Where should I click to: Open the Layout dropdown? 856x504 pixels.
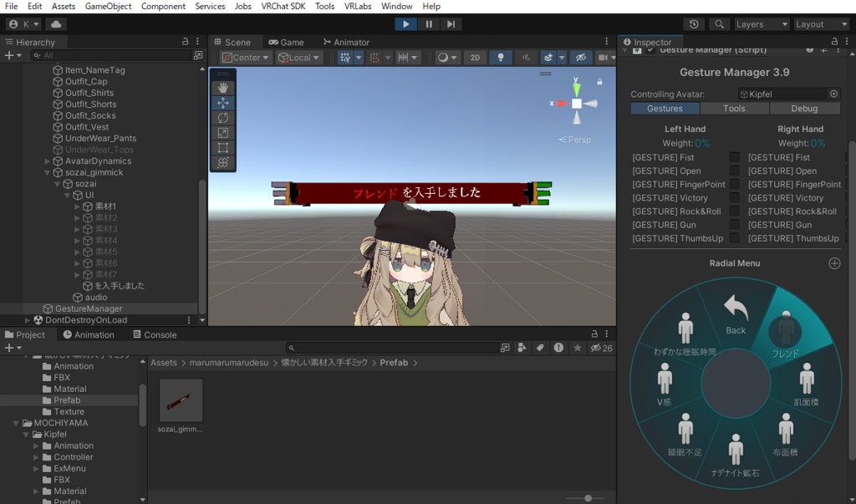tap(821, 24)
